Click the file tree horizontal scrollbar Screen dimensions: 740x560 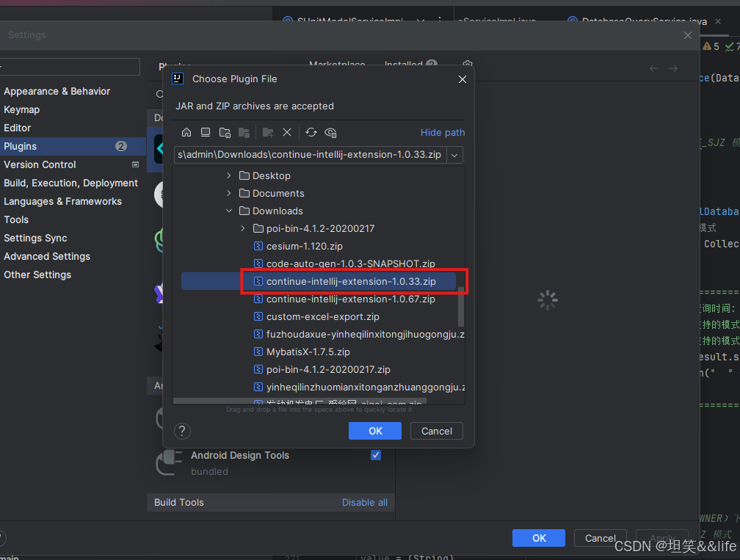300,401
